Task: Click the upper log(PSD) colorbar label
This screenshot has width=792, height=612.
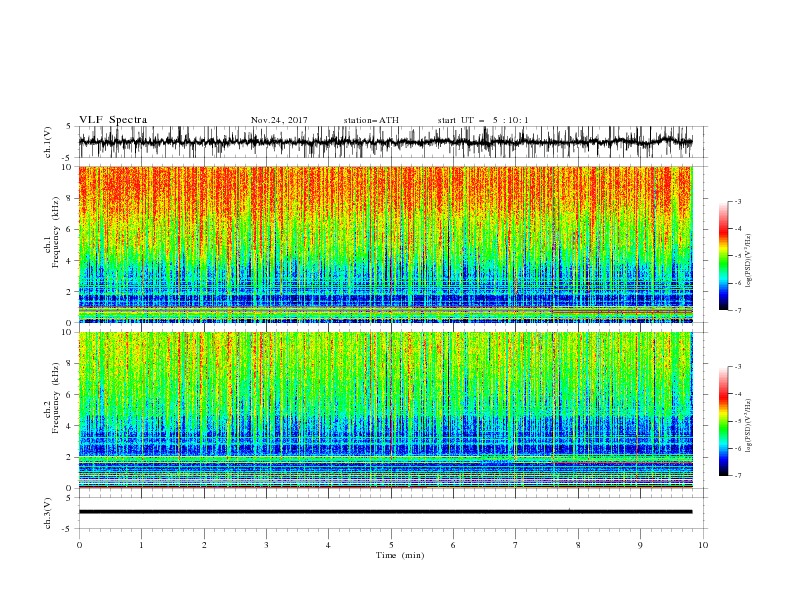Action: (748, 261)
